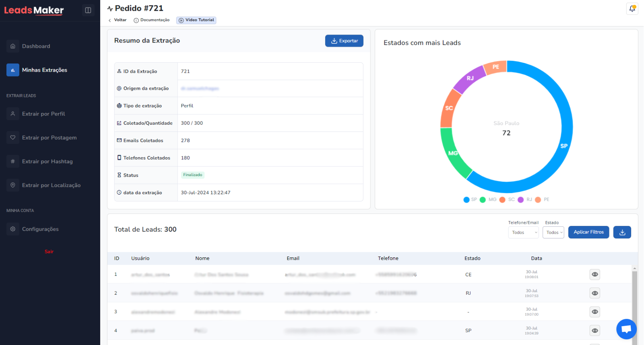Toggle the SP legend item in the chart

(470, 200)
